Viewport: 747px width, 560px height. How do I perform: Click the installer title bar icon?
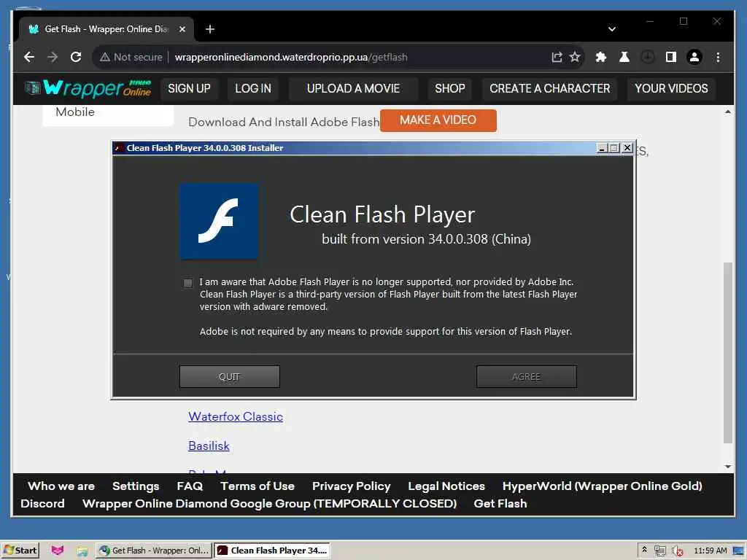pyautogui.click(x=119, y=148)
